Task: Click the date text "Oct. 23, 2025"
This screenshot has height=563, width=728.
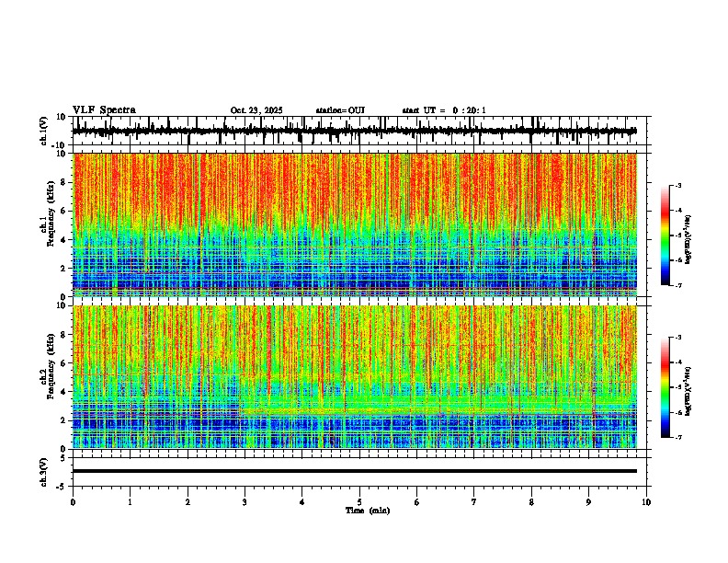Action: (256, 110)
